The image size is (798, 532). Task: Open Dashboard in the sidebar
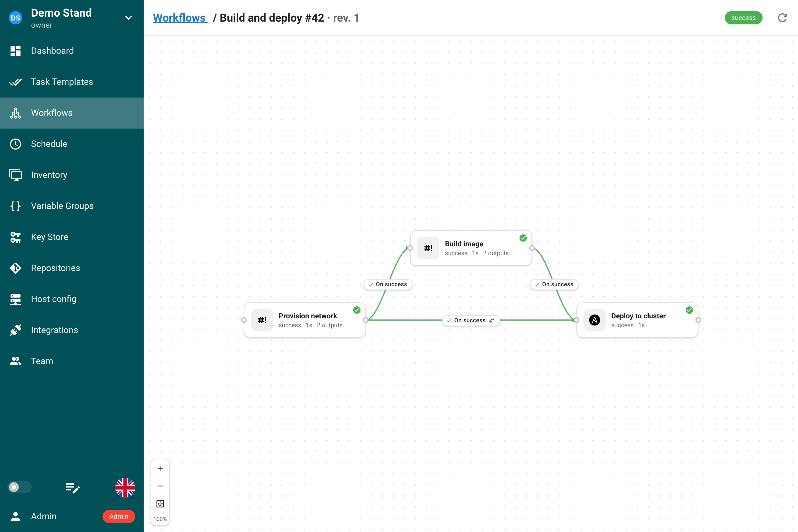(72, 50)
